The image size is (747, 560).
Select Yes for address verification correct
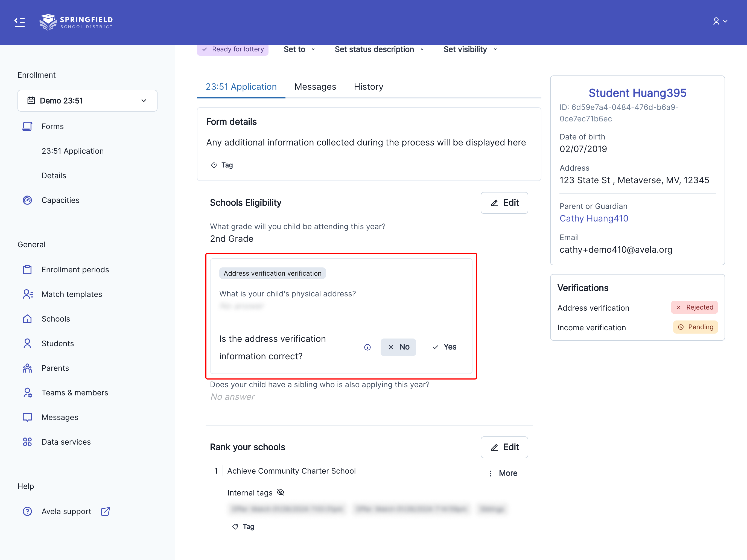click(444, 347)
